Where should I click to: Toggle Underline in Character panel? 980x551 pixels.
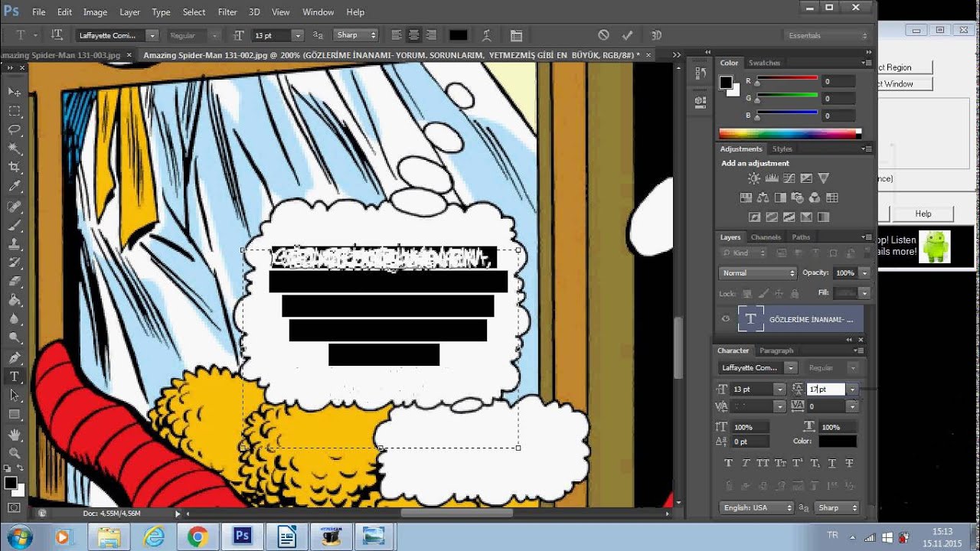(x=832, y=463)
